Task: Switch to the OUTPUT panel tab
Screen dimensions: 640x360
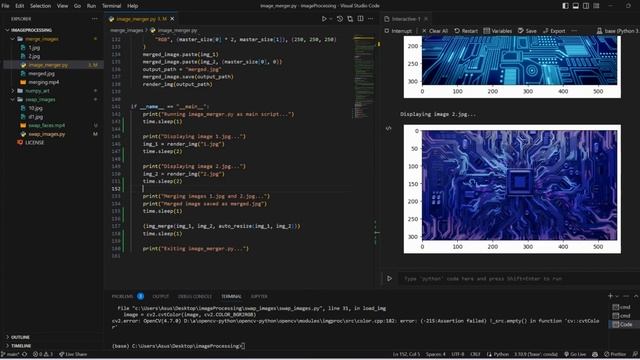Action: 160,296
